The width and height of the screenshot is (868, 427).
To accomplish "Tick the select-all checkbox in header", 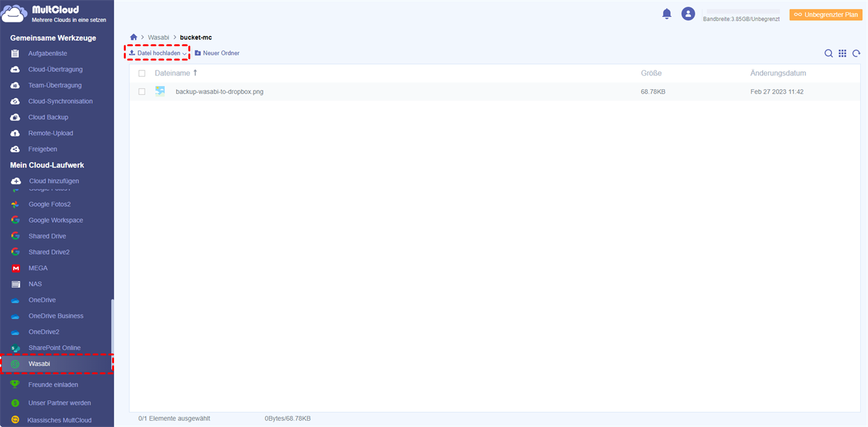I will point(142,74).
